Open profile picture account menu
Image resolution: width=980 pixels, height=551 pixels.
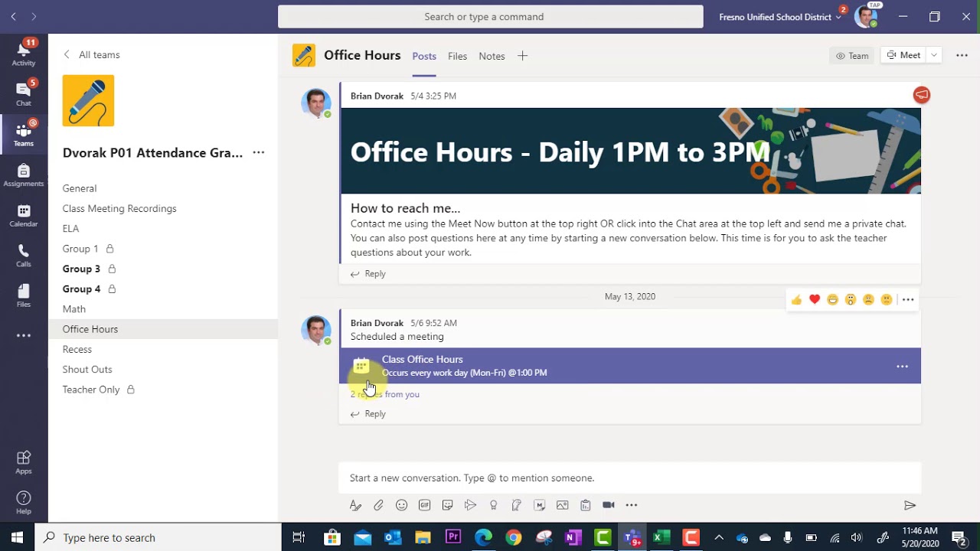(866, 16)
